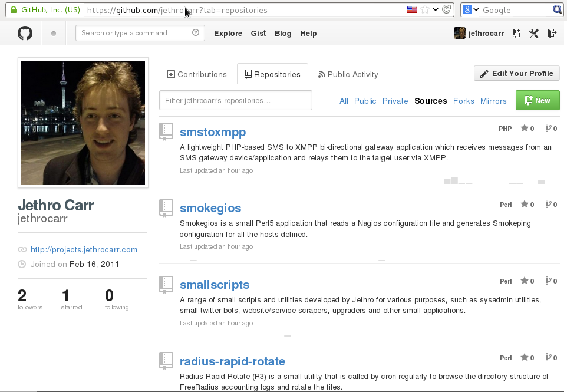Click the GitHub Octocat logo

[x=25, y=33]
